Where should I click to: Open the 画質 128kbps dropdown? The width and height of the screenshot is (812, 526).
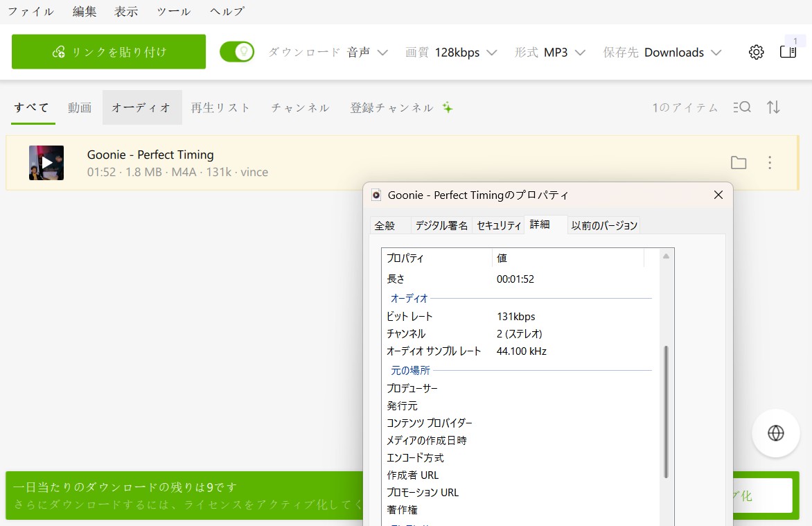(450, 53)
